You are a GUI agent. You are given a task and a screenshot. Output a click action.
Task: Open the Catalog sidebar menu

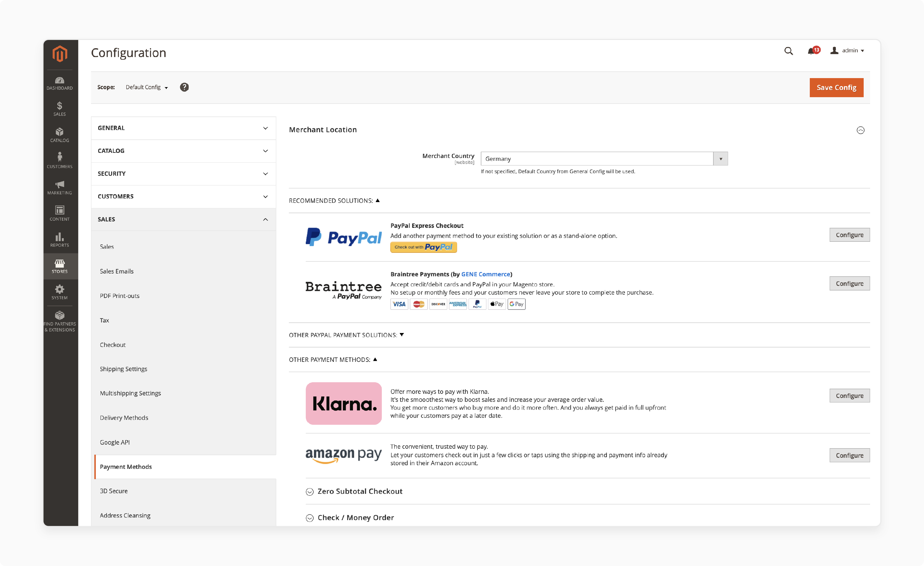pos(60,135)
